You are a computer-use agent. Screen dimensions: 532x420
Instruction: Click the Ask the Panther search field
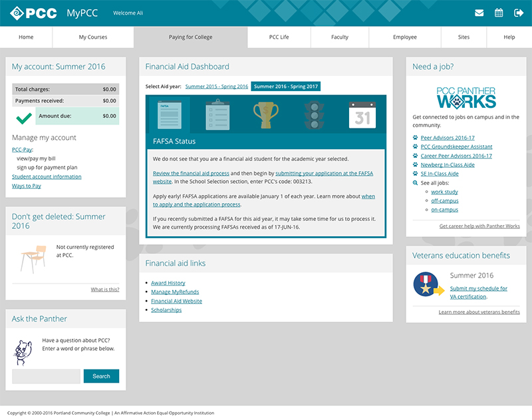click(46, 376)
